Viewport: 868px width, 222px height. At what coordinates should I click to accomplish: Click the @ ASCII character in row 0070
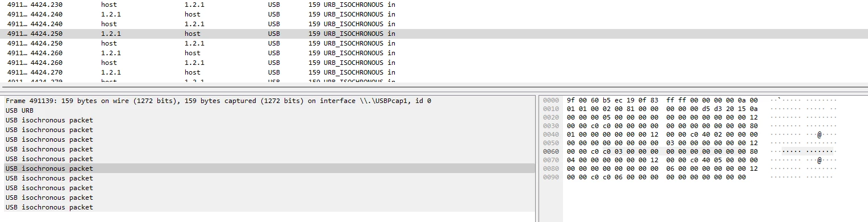(x=820, y=160)
